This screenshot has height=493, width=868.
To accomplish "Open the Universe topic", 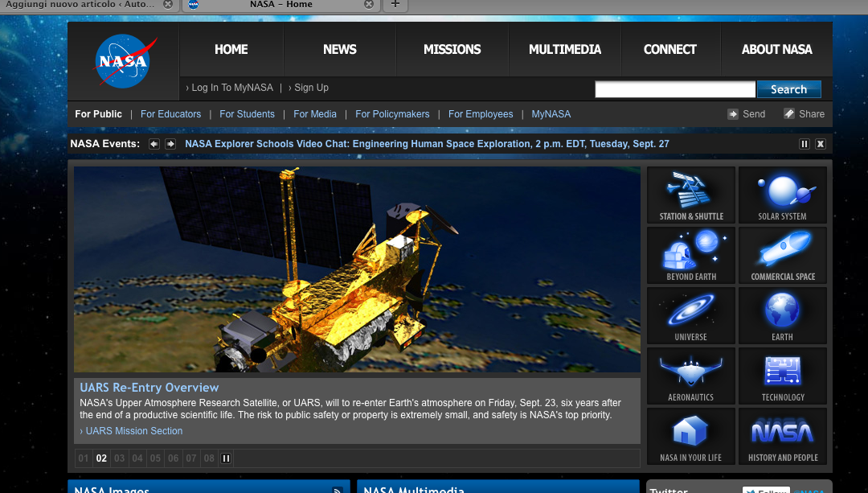I will (x=691, y=316).
